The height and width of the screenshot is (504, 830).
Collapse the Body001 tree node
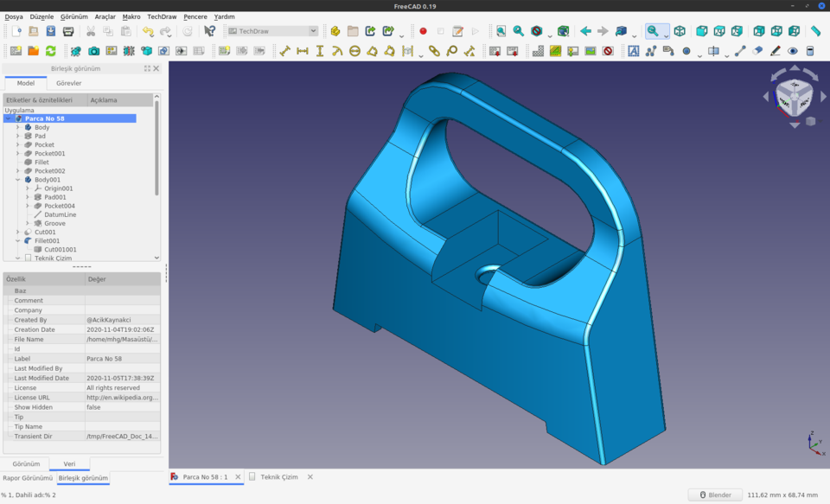[17, 180]
